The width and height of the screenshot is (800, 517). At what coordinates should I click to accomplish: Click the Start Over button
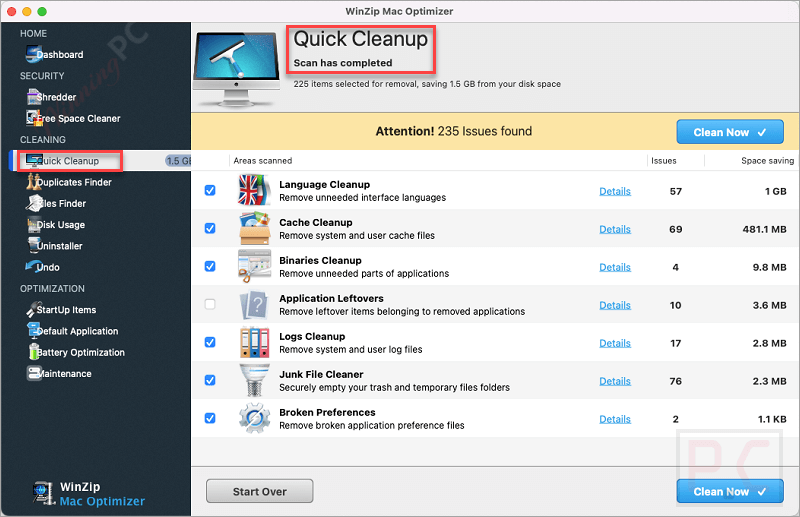point(259,491)
